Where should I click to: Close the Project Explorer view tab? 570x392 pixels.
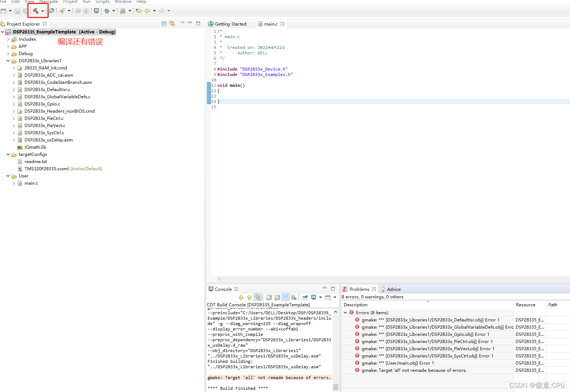point(45,24)
